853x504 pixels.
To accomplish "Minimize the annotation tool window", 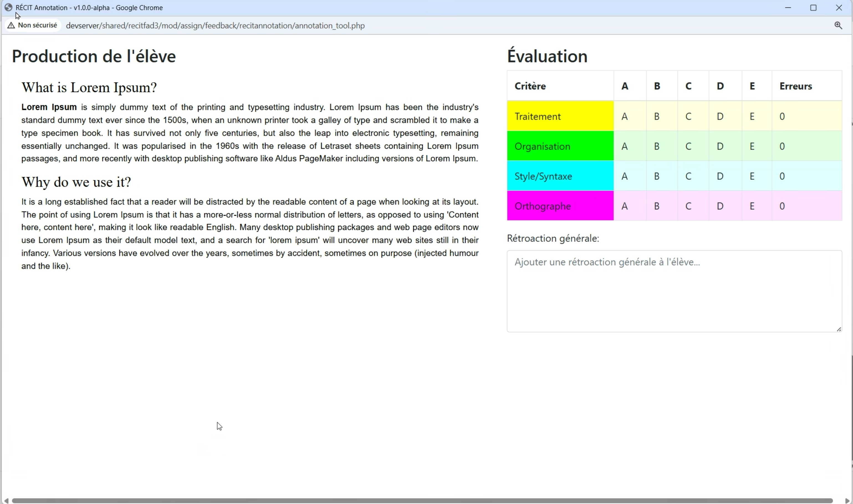I will [x=788, y=7].
